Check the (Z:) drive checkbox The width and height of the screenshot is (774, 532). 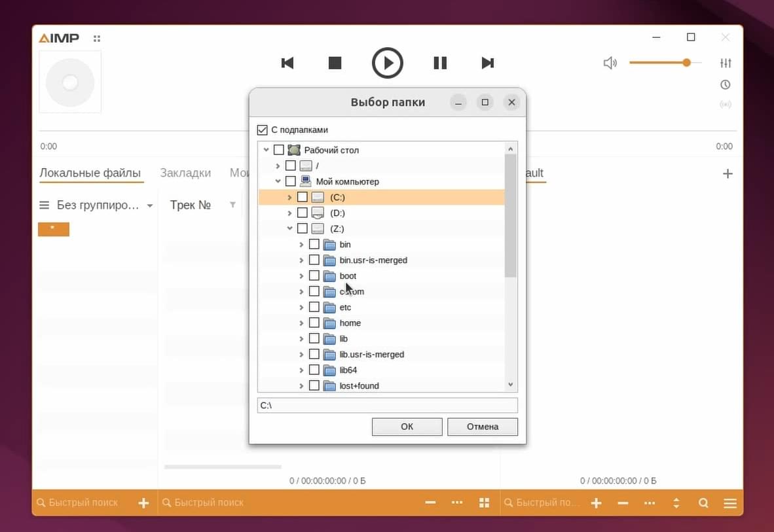(303, 228)
